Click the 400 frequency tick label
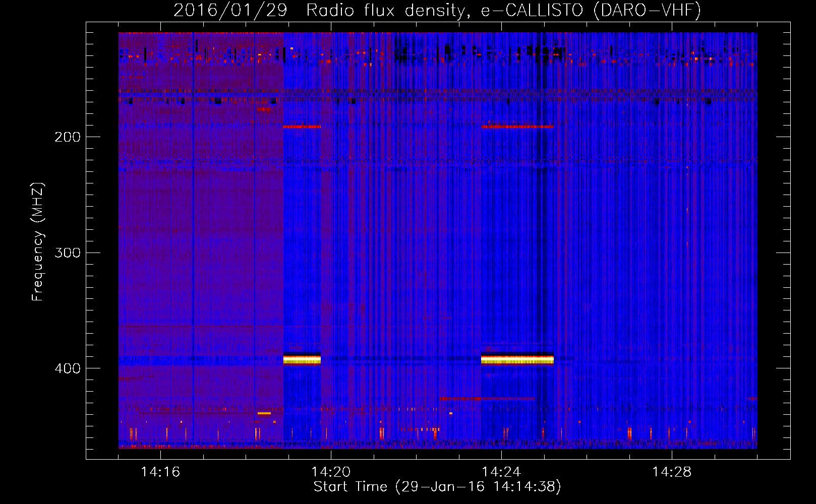 67,368
